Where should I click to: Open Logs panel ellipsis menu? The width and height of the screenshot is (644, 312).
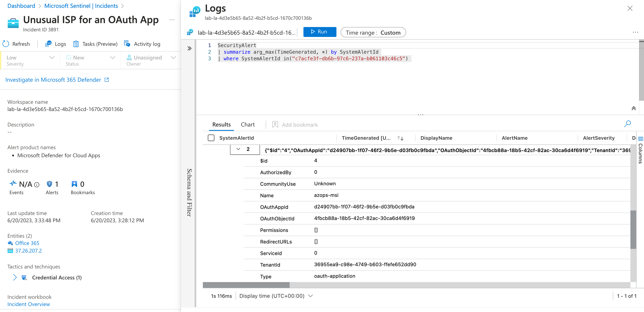[635, 32]
